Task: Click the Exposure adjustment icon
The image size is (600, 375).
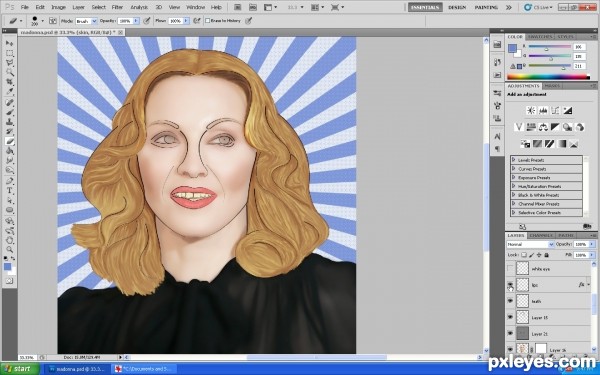Action: [x=567, y=111]
